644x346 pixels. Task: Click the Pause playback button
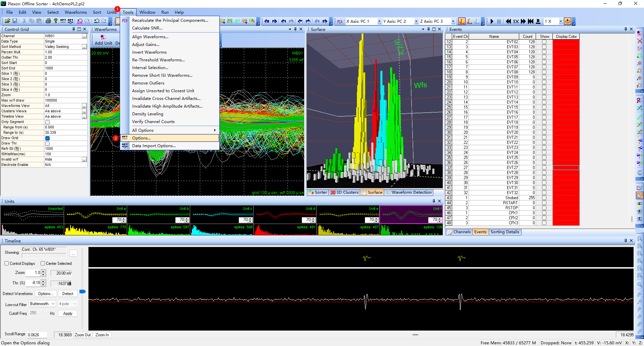click(499, 21)
